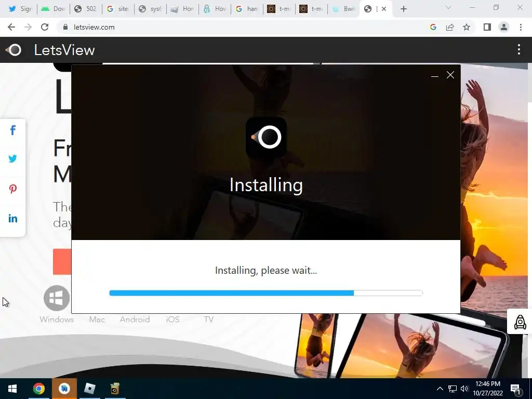Open Chrome's three-dot menu
The width and height of the screenshot is (532, 399).
pyautogui.click(x=521, y=27)
